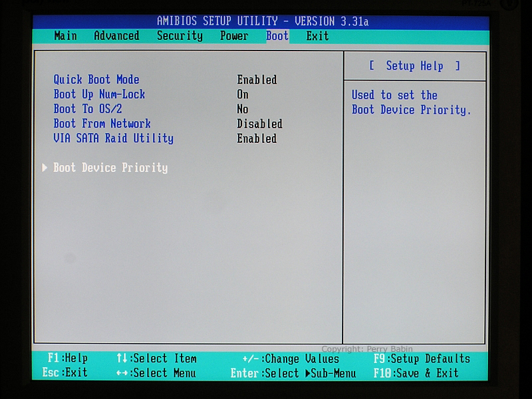This screenshot has height=399, width=532.
Task: Toggle Num-Lock value On
Action: point(243,94)
